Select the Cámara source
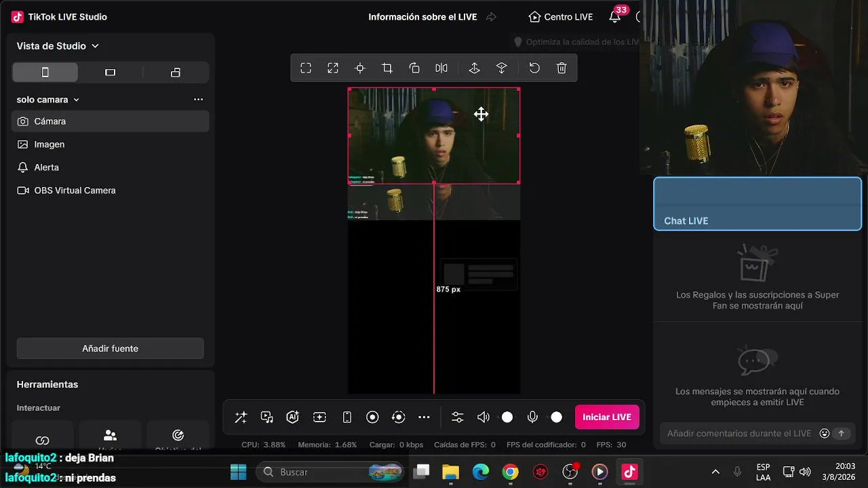868x488 pixels. click(111, 121)
